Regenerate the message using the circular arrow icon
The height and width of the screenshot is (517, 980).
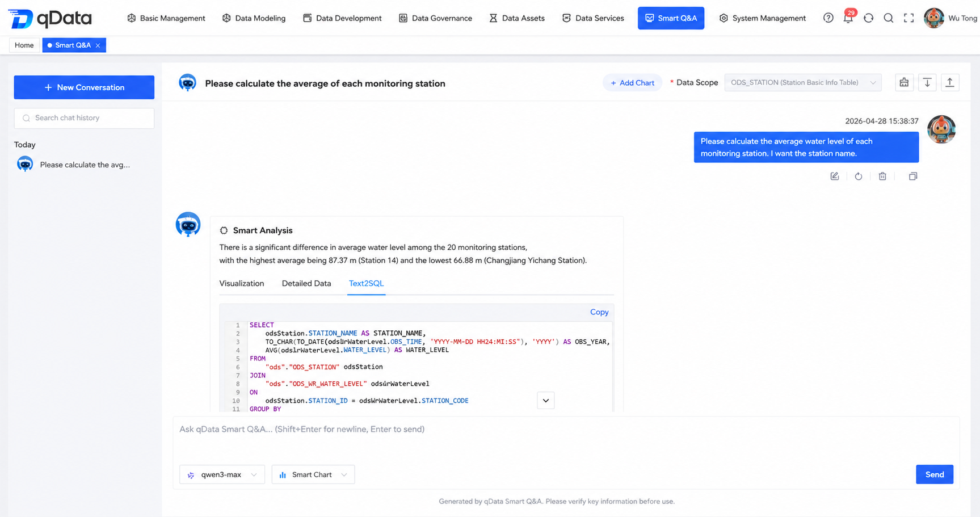tap(859, 176)
